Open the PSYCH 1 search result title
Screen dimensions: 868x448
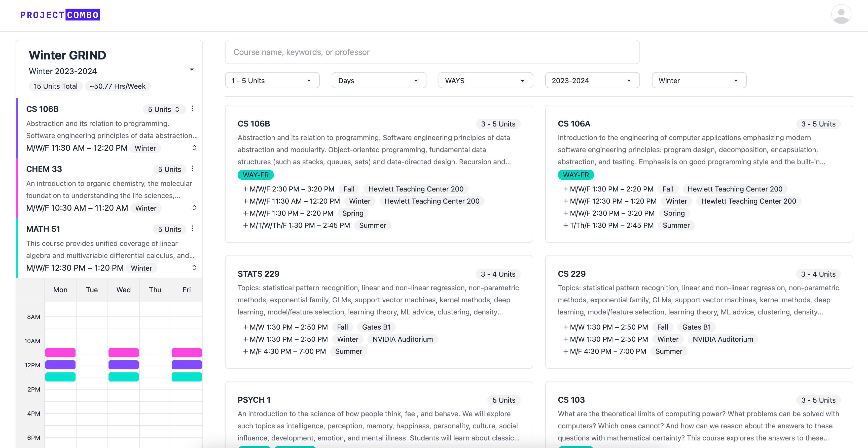[x=254, y=400]
